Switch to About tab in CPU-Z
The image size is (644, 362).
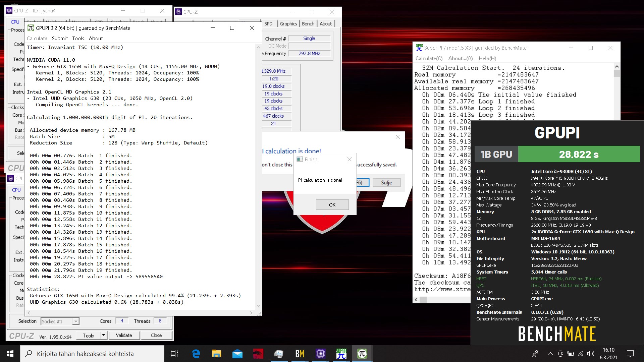click(326, 24)
